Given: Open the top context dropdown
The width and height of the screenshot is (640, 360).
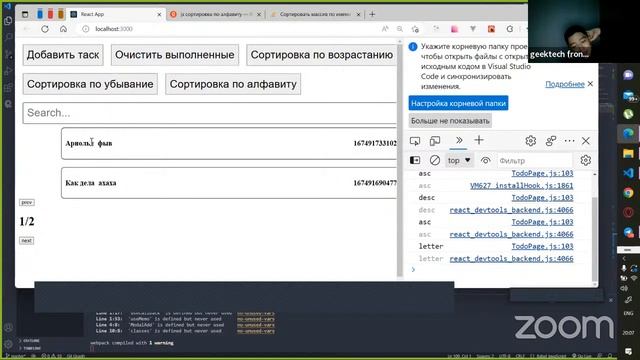Looking at the screenshot, I should [459, 160].
